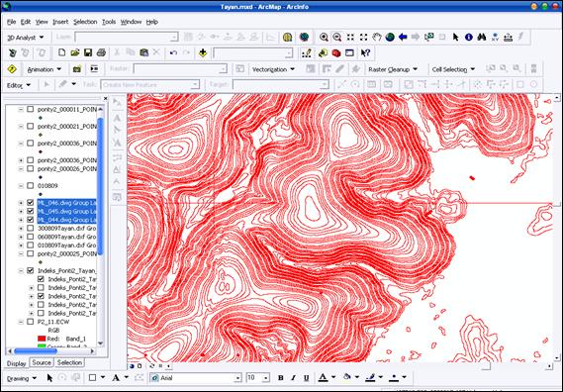Expand the 300809Tayan.dxf group layer
This screenshot has height=392, width=563.
[x=21, y=228]
